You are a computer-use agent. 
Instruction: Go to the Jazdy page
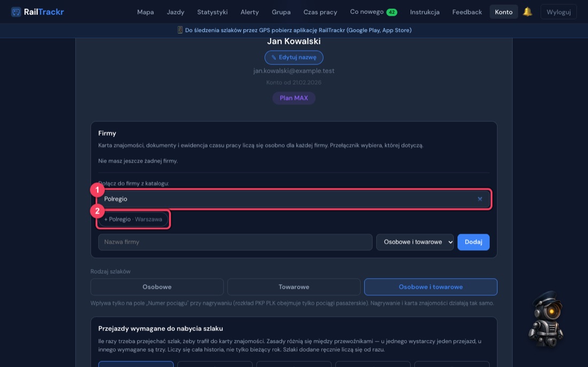tap(175, 12)
